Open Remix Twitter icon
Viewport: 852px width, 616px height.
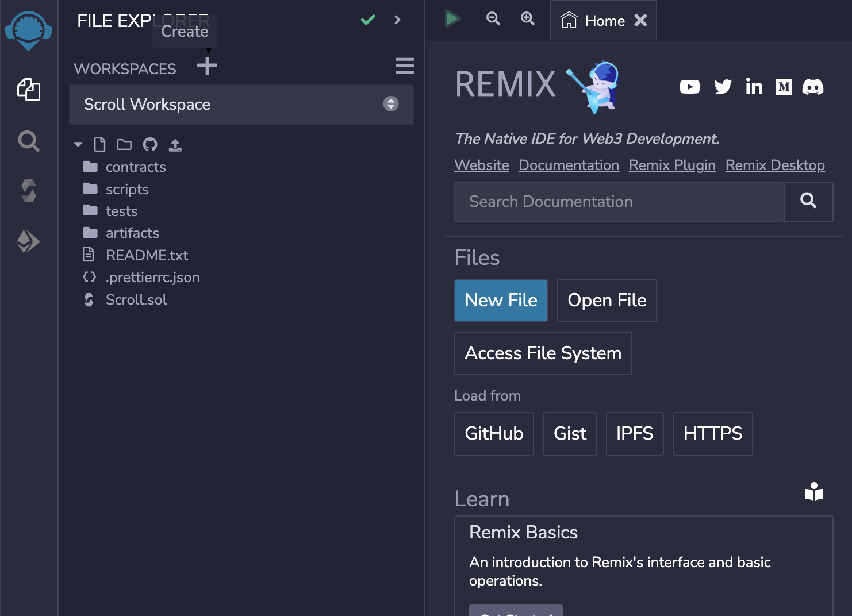[x=723, y=87]
